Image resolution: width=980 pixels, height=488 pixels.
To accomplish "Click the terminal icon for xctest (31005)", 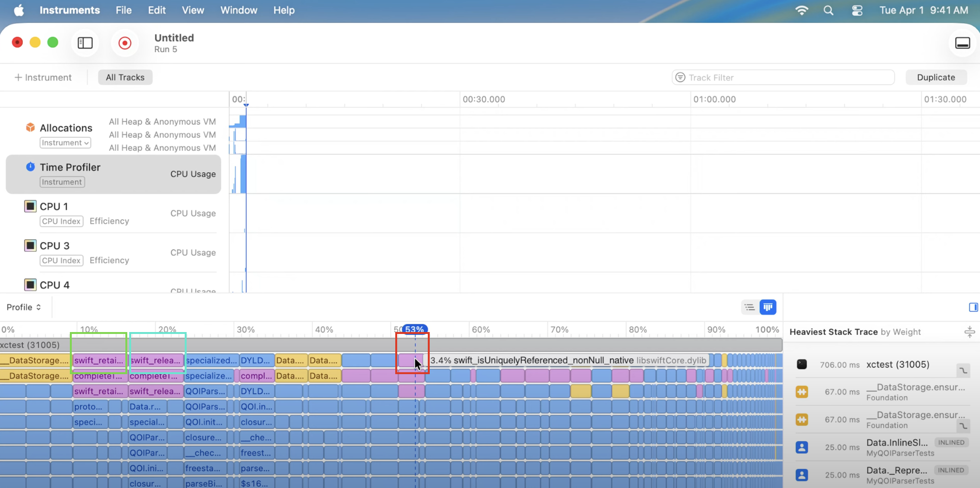I will pos(802,364).
